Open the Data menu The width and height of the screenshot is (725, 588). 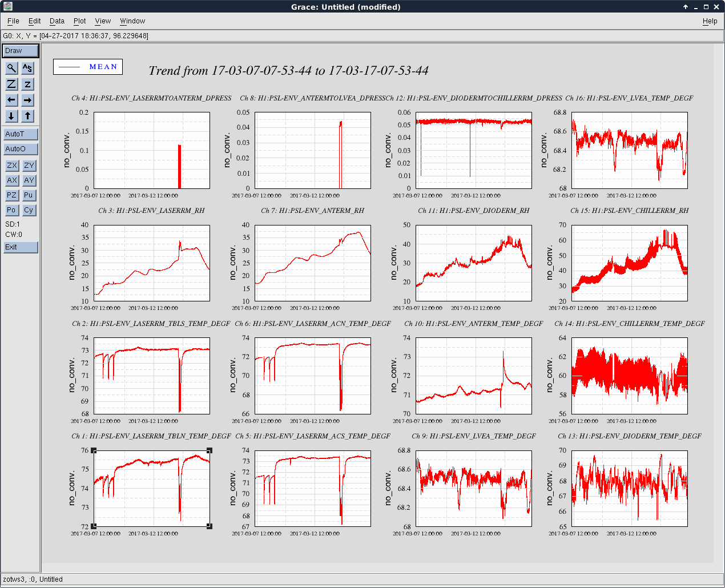[x=57, y=21]
